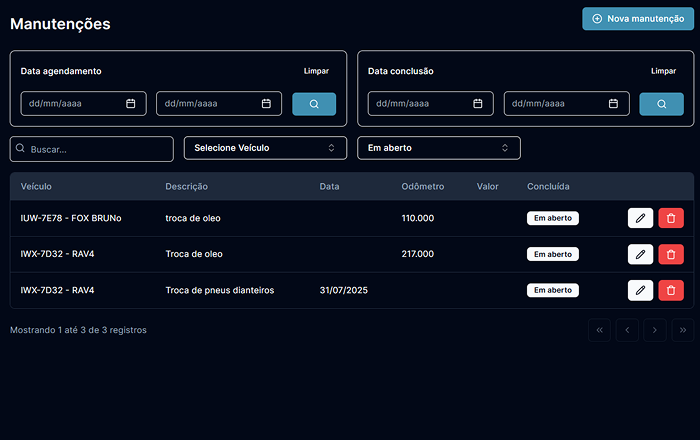Click Nova manutenção button
Viewport: 700px width, 440px height.
638,19
